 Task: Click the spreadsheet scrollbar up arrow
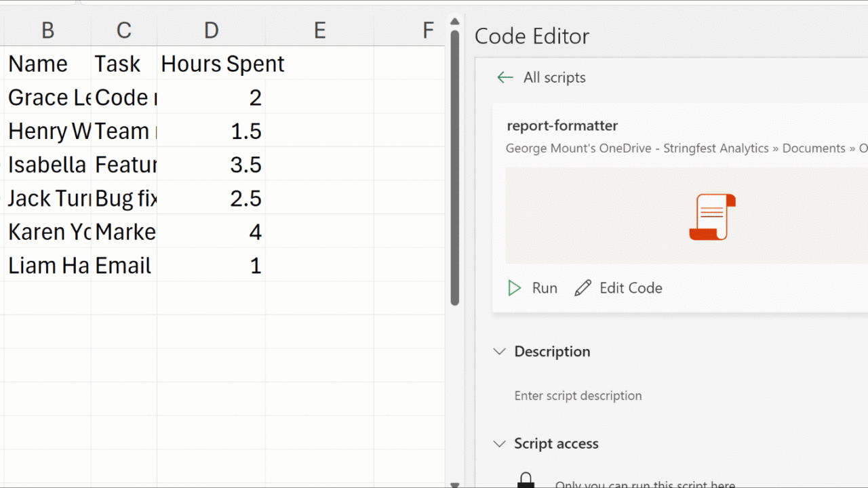(455, 22)
